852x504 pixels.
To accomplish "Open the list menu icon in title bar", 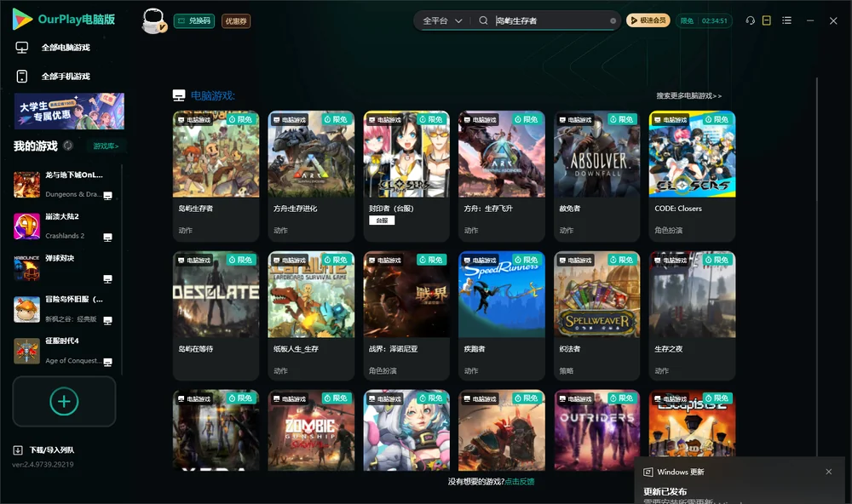I will click(786, 20).
